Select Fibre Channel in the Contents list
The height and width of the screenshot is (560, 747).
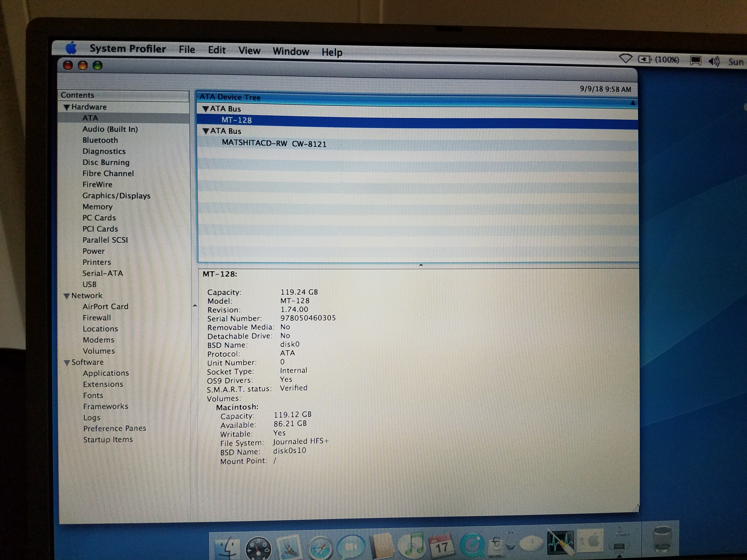click(x=108, y=174)
